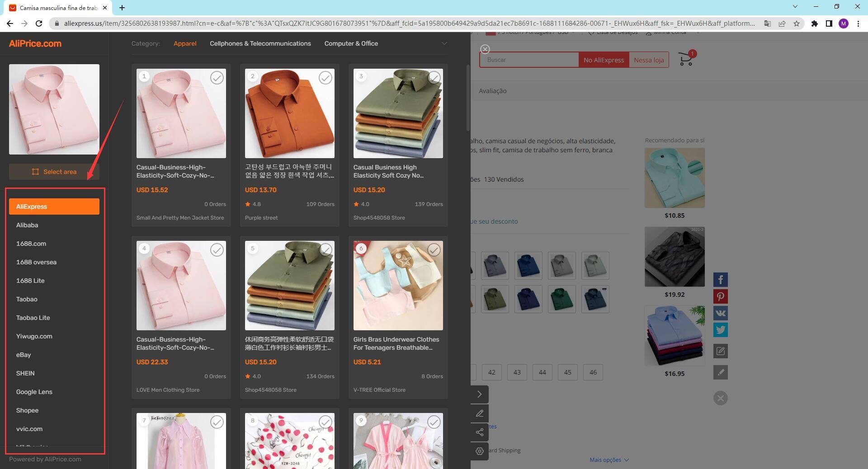Click the AliPrice share icon
Screen dimensions: 868x469
[x=480, y=432]
